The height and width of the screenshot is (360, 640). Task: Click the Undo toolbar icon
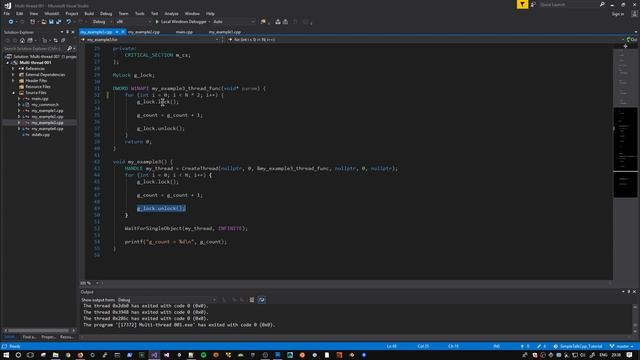[x=69, y=22]
